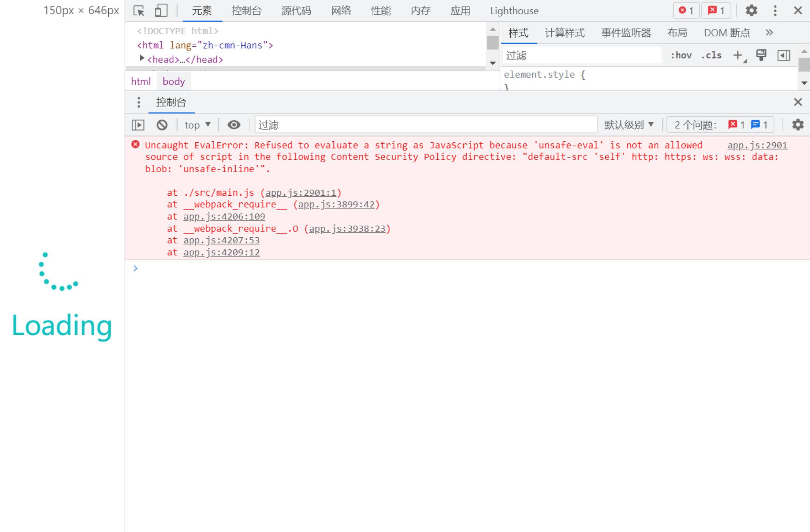The height and width of the screenshot is (532, 810).
Task: Open DevTools settings gear in top bar
Action: pyautogui.click(x=751, y=11)
